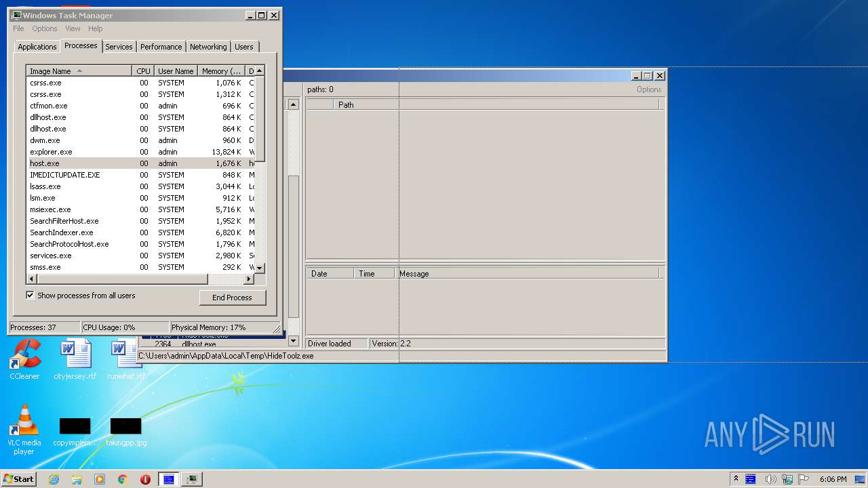
Task: Sort processes by Image Name column
Action: click(79, 71)
